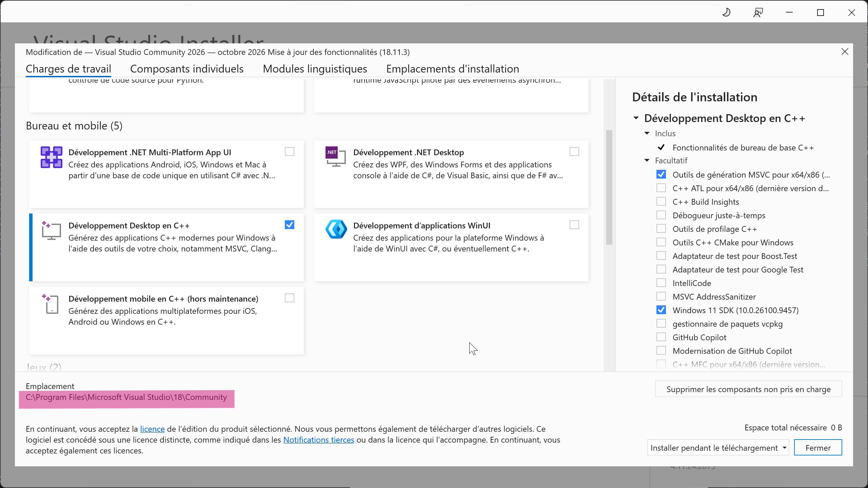Enable GitHub Copilot component

click(661, 337)
